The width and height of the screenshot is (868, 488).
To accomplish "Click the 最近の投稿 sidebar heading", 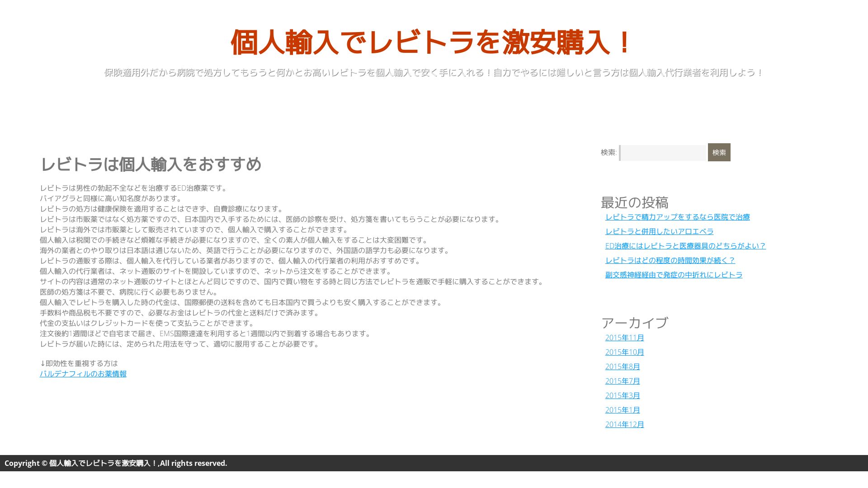I will (x=634, y=202).
